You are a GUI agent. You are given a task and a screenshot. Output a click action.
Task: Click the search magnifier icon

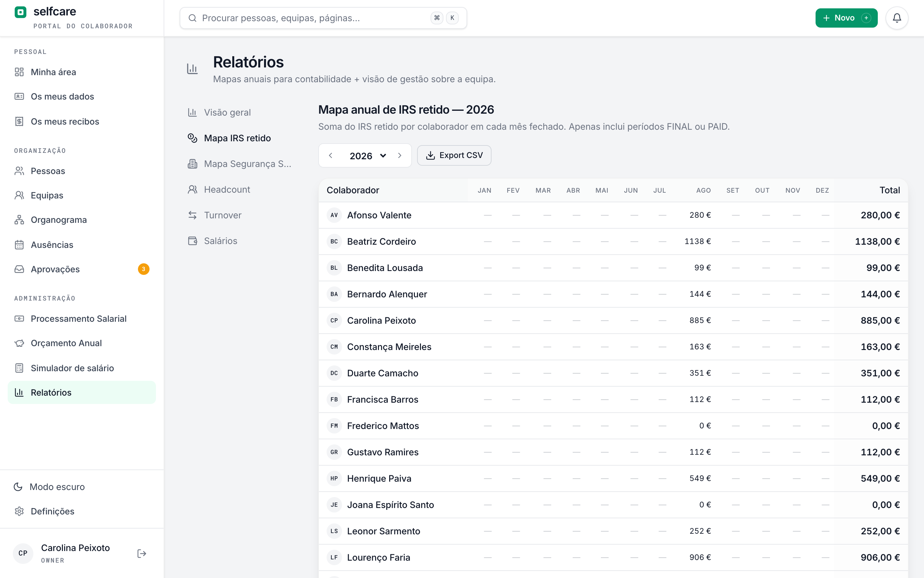pyautogui.click(x=193, y=18)
